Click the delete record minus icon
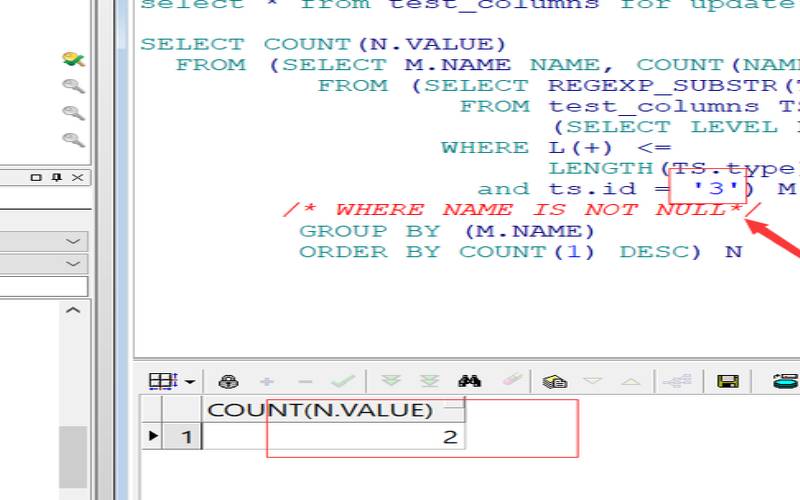 pos(305,381)
